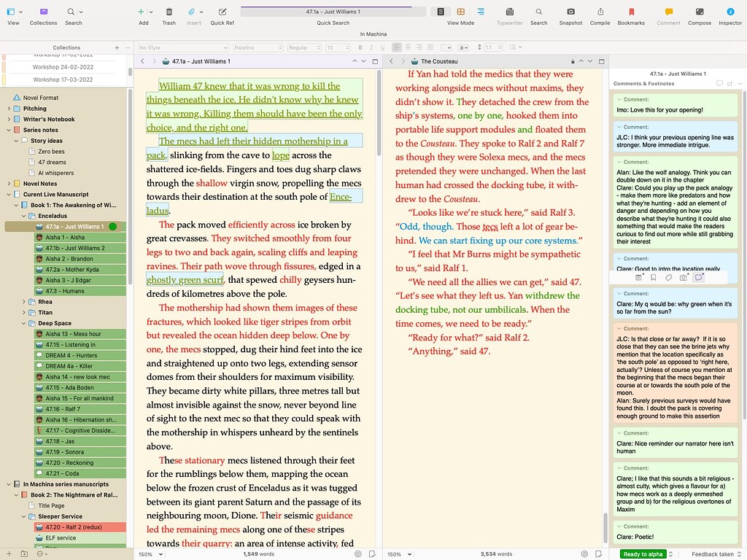This screenshot has width=747, height=560.
Task: Click the 'Ready to alpha' status button
Action: 645,554
